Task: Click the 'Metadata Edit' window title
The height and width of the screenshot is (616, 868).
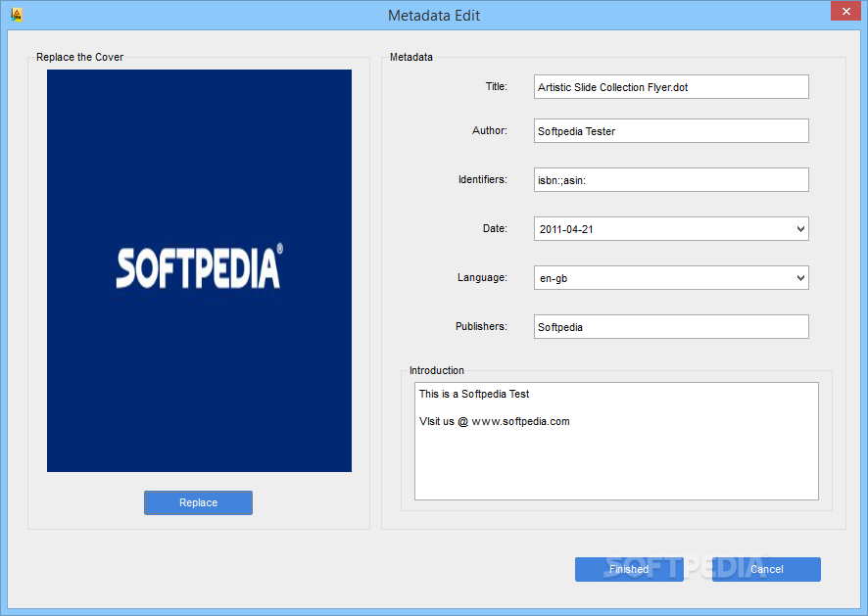Action: [x=434, y=16]
